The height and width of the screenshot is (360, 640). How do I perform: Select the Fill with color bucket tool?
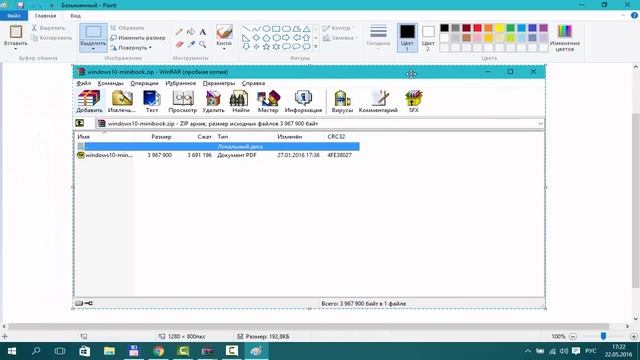[191, 32]
